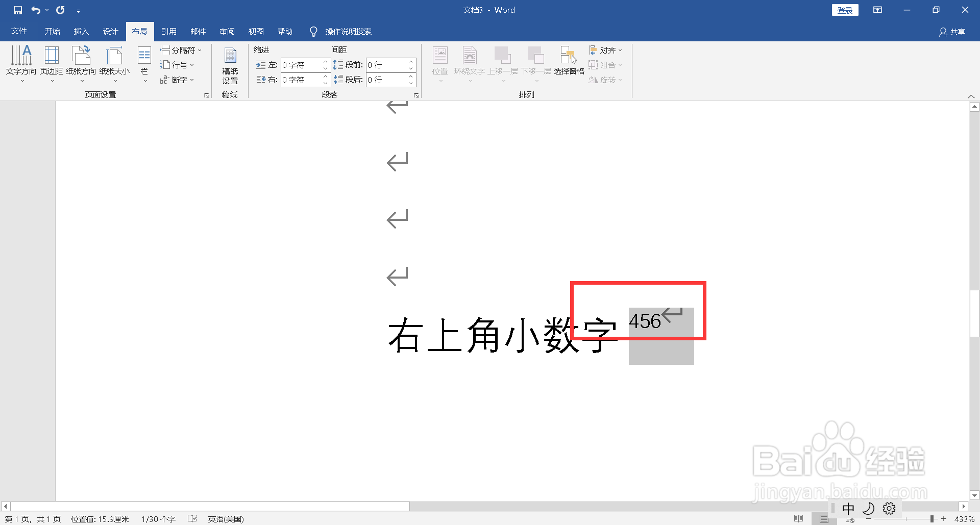This screenshot has width=980, height=525.
Task: Increase left indent with up arrow
Action: [x=326, y=62]
